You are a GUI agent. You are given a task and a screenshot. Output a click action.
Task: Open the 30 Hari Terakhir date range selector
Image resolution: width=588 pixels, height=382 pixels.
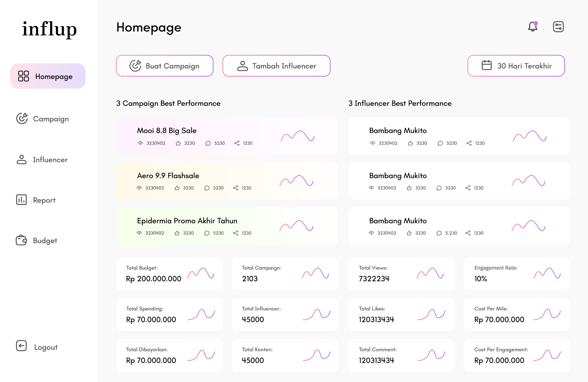click(516, 66)
